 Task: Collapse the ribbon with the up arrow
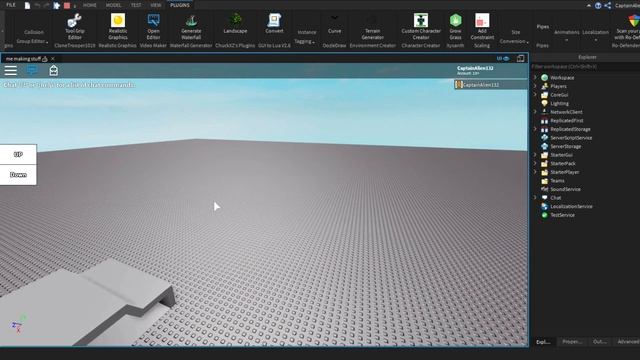point(589,5)
